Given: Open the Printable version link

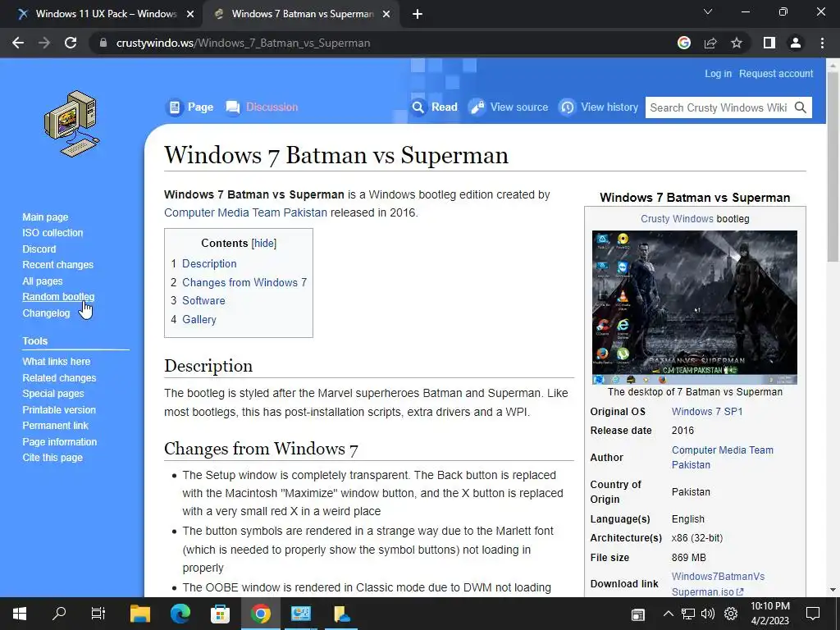Looking at the screenshot, I should tap(59, 410).
